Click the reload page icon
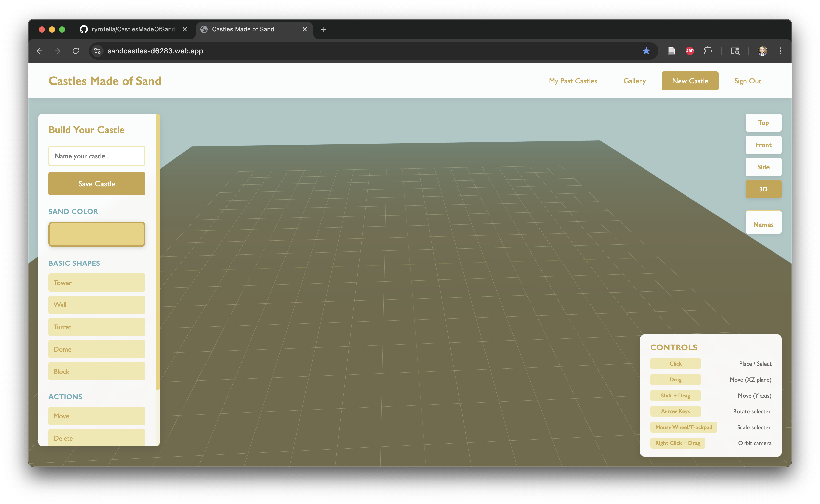Screen dimensions: 820x504 76,51
